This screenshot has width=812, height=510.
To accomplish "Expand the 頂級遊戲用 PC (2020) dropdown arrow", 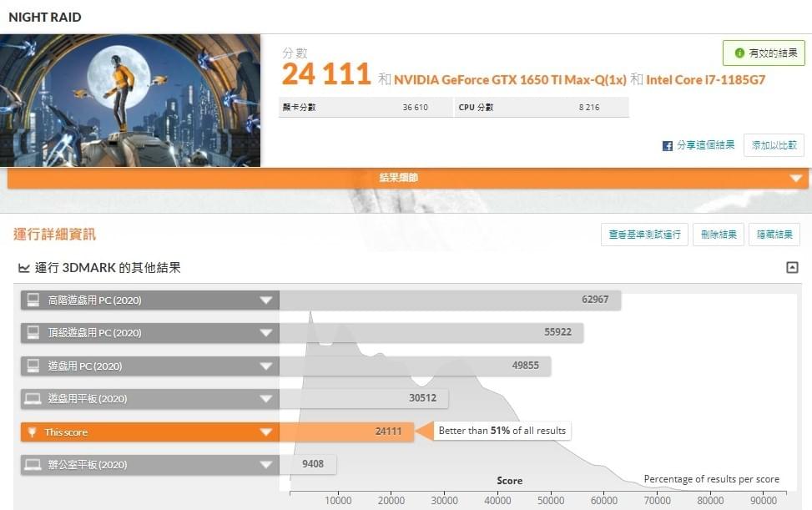I will pyautogui.click(x=265, y=333).
